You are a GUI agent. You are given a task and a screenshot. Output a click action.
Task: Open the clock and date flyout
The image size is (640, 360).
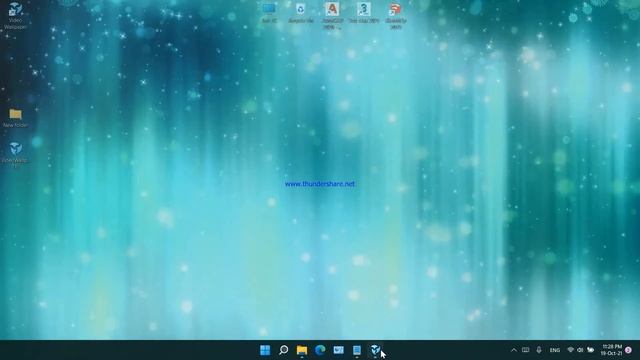(x=611, y=350)
